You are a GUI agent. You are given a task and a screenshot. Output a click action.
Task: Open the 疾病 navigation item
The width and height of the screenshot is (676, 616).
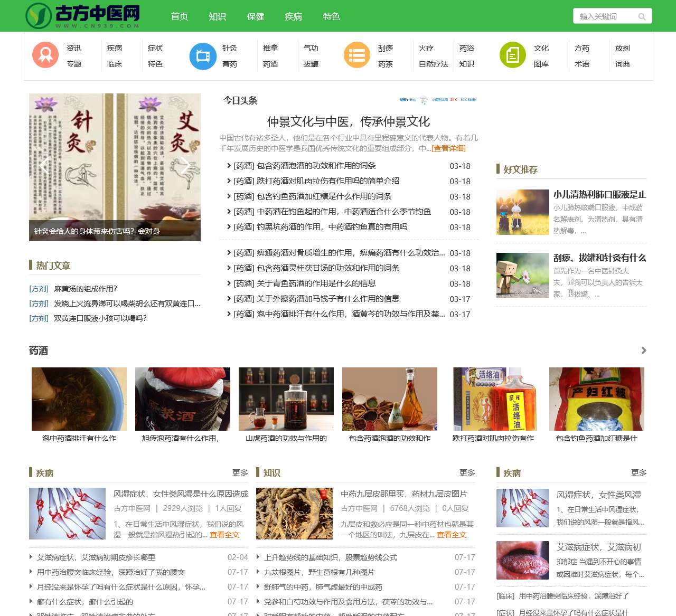tap(294, 16)
